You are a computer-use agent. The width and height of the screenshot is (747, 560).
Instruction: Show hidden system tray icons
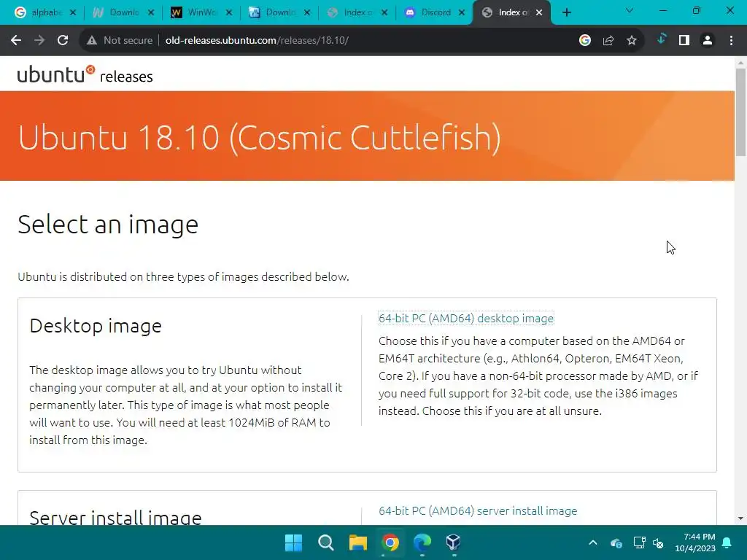click(593, 542)
